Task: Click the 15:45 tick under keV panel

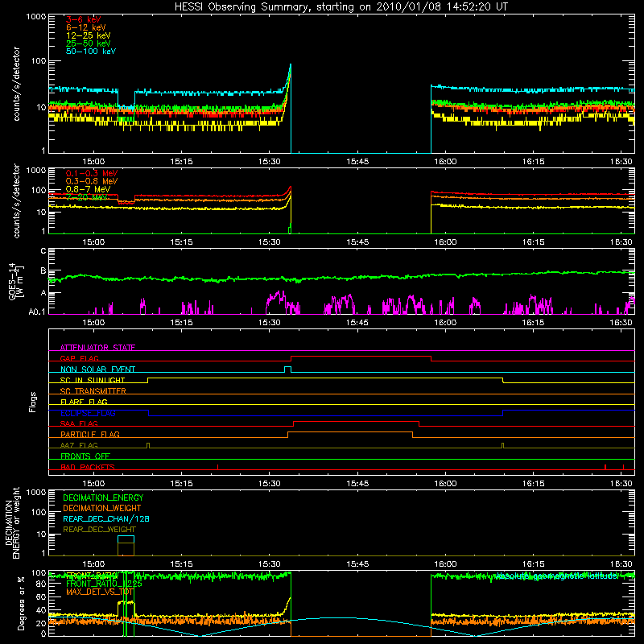Action: coord(357,162)
